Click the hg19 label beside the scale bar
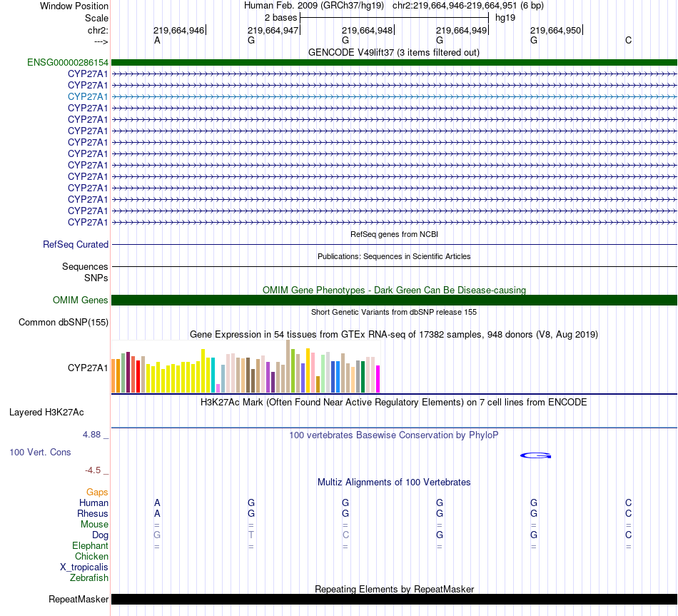678x616 pixels. [505, 18]
